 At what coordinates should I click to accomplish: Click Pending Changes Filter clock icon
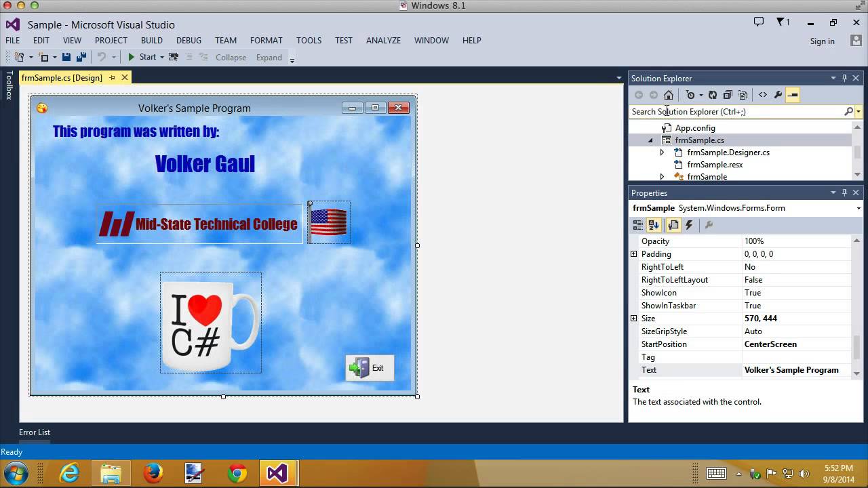691,95
